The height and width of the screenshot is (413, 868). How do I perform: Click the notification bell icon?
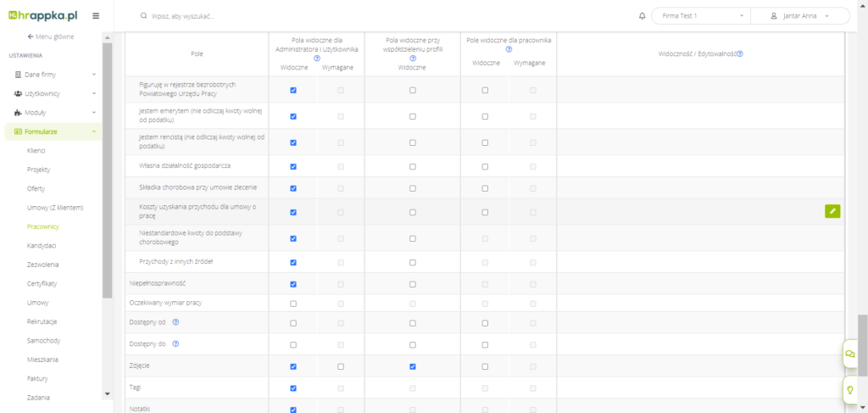[642, 16]
